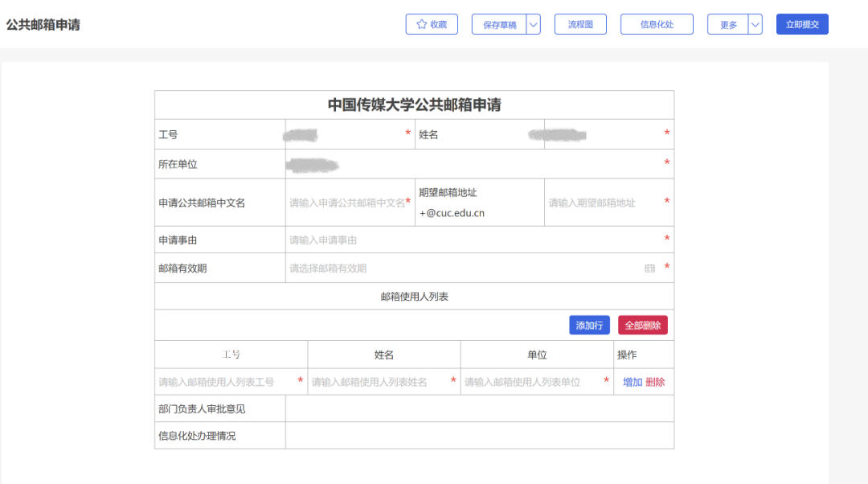868x484 pixels.
Task: Open the 邮箱有效期 date picker field
Action: pos(462,269)
